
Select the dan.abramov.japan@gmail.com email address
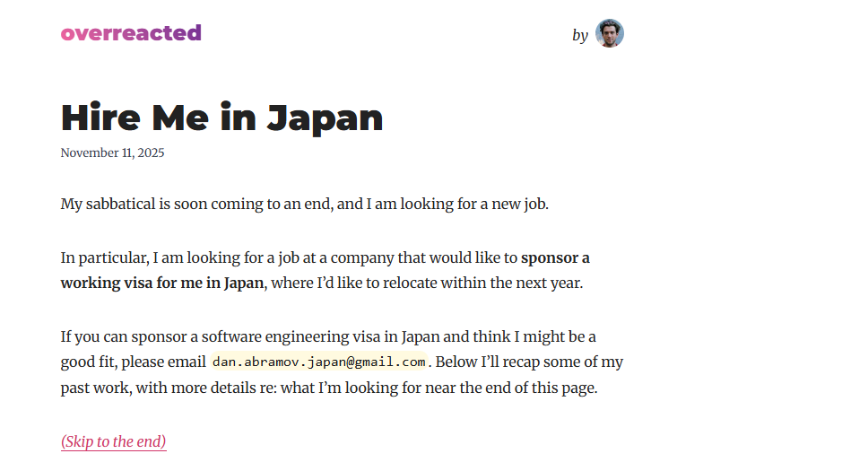319,362
